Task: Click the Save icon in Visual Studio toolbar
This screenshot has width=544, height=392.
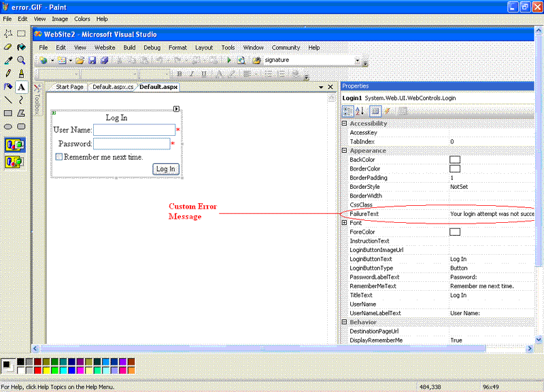Action: 92,60
